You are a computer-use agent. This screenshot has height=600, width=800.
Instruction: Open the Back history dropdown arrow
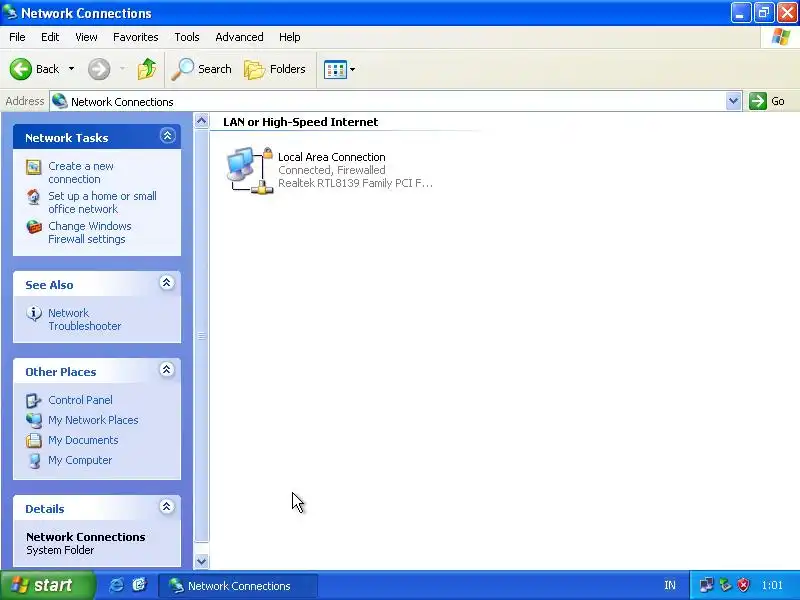[71, 69]
